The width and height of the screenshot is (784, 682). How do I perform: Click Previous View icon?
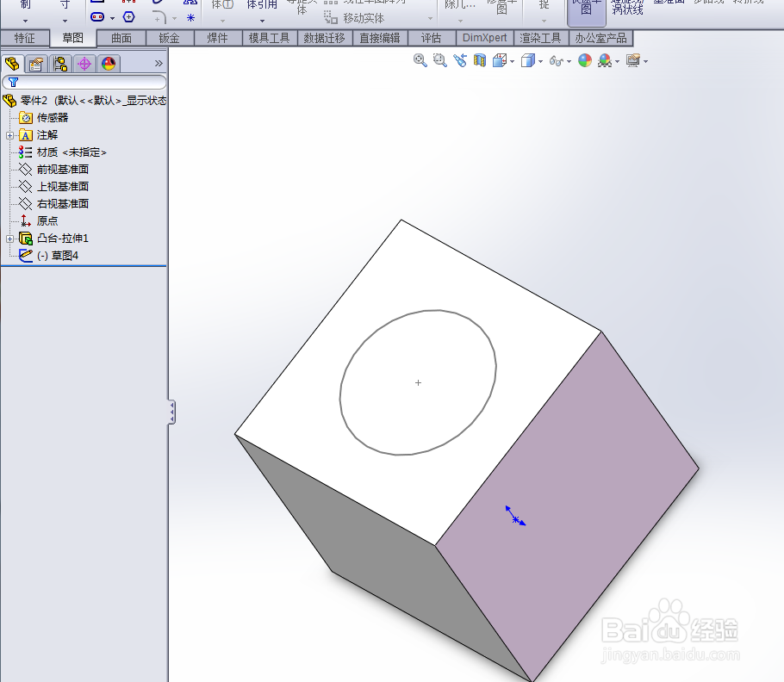(460, 61)
